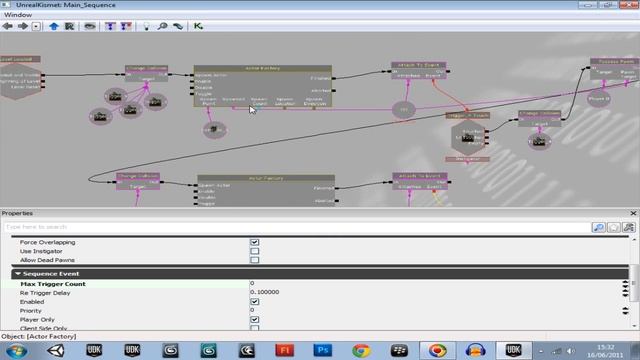Click the Re Trigger Delay value field
This screenshot has height=360, width=640.
coord(435,292)
